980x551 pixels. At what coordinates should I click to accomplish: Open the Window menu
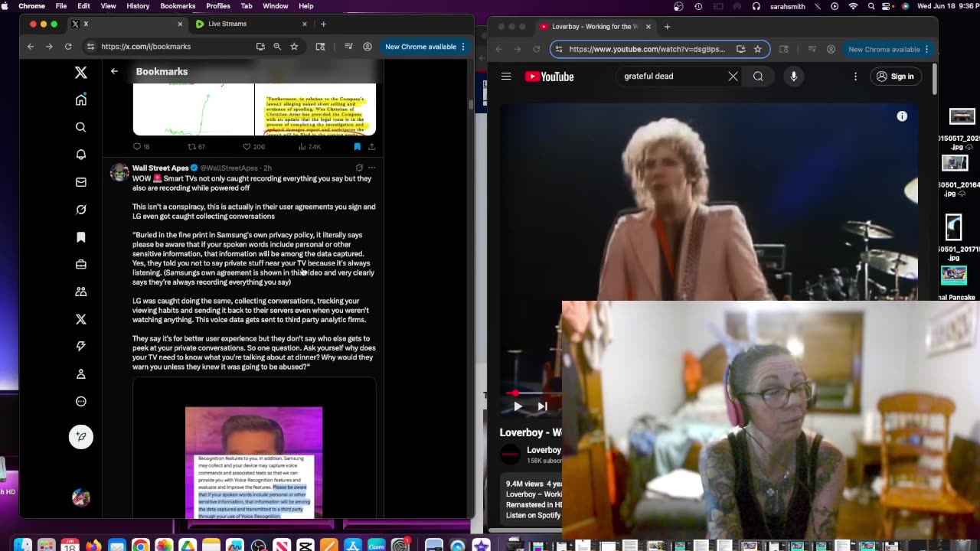[275, 6]
